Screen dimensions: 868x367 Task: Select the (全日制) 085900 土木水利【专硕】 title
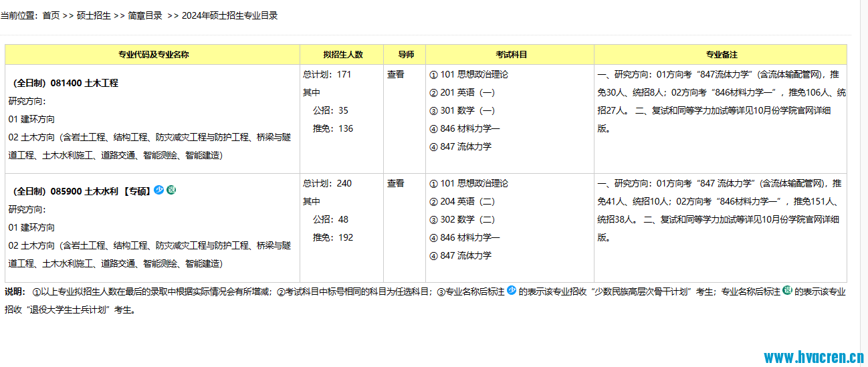80,191
